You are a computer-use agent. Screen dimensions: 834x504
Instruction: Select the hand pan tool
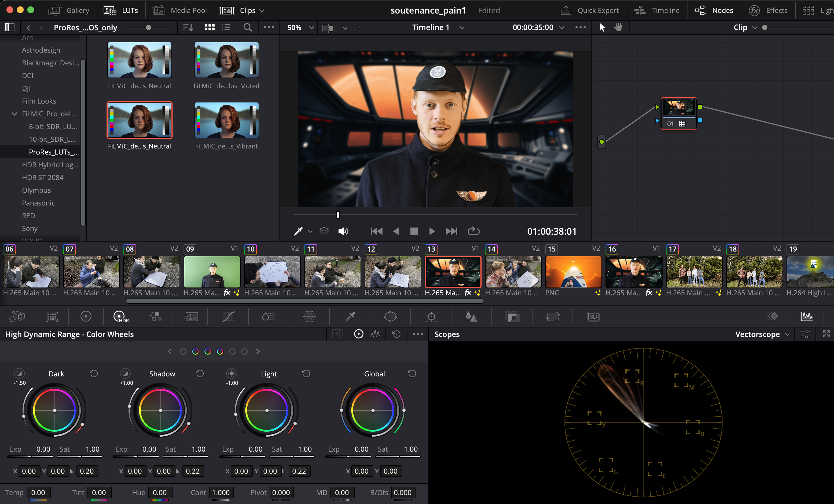click(618, 27)
